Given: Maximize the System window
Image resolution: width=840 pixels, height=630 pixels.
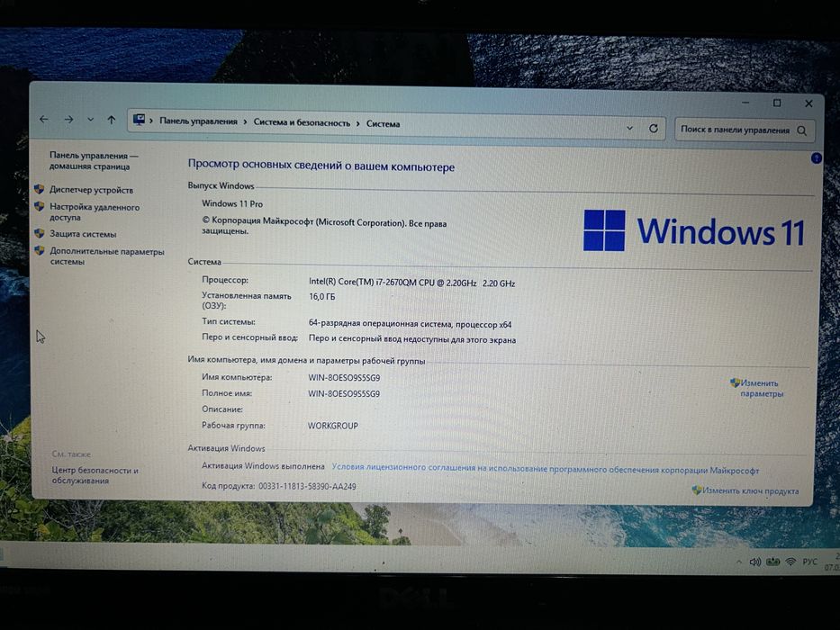Looking at the screenshot, I should point(777,103).
